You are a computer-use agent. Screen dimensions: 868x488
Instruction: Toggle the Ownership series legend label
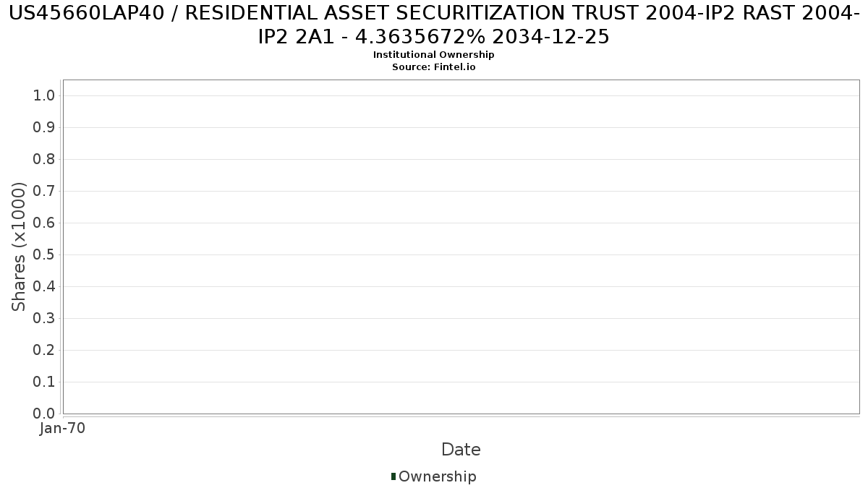pyautogui.click(x=438, y=476)
